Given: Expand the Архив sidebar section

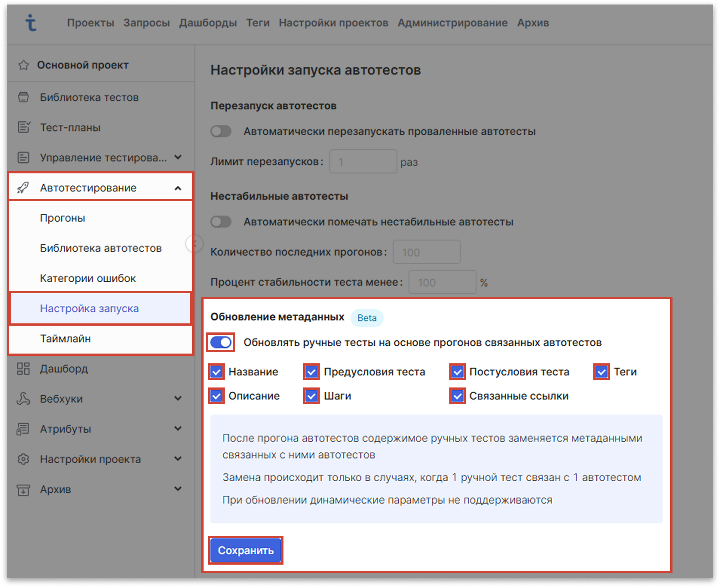Looking at the screenshot, I should tap(178, 489).
